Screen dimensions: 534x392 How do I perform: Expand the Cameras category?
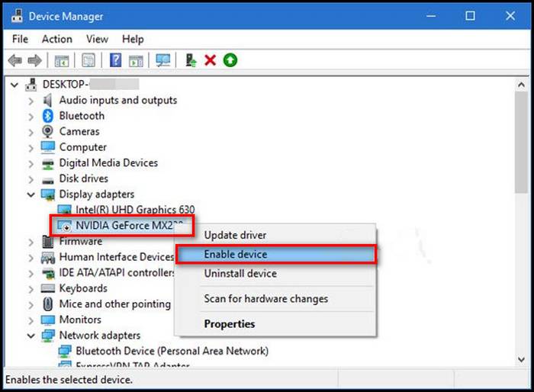click(x=31, y=132)
